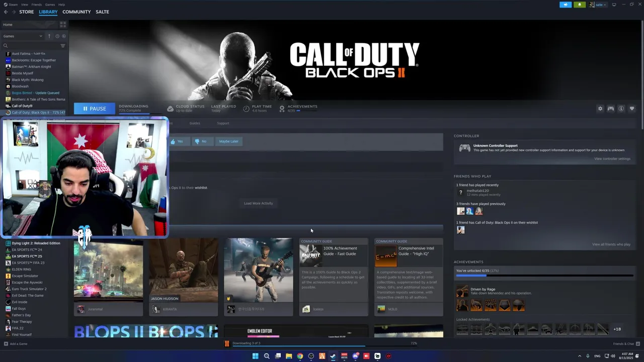Image resolution: width=644 pixels, height=362 pixels.
Task: Click Driven by Rage achievement
Action: (482, 289)
